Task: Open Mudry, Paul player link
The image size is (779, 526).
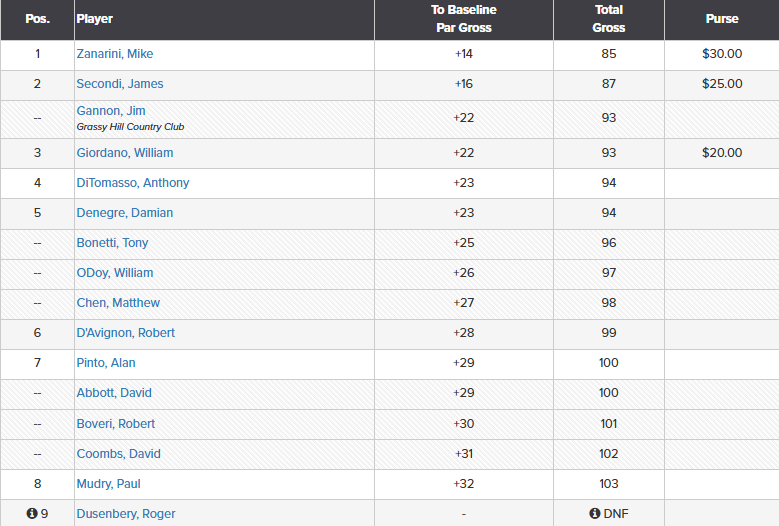Action: point(110,484)
